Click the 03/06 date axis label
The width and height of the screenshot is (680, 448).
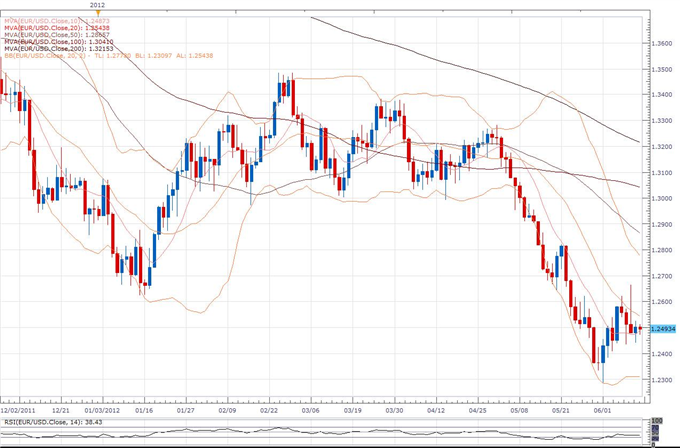pos(311,410)
